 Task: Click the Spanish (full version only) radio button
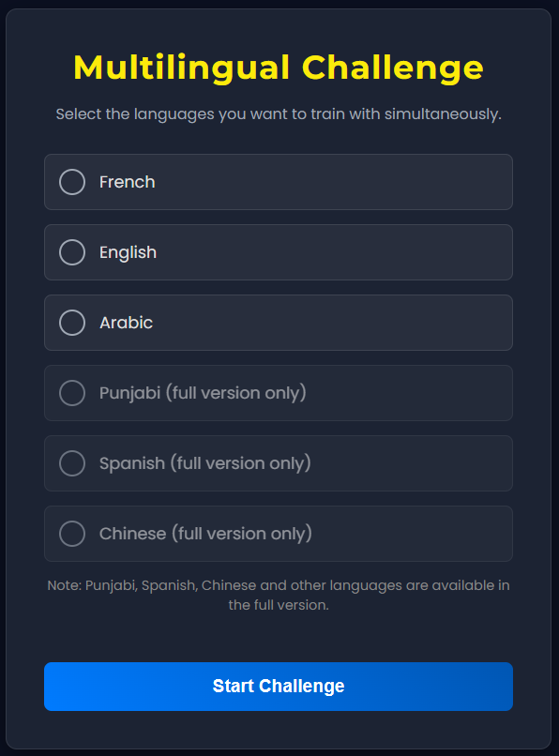tap(72, 463)
